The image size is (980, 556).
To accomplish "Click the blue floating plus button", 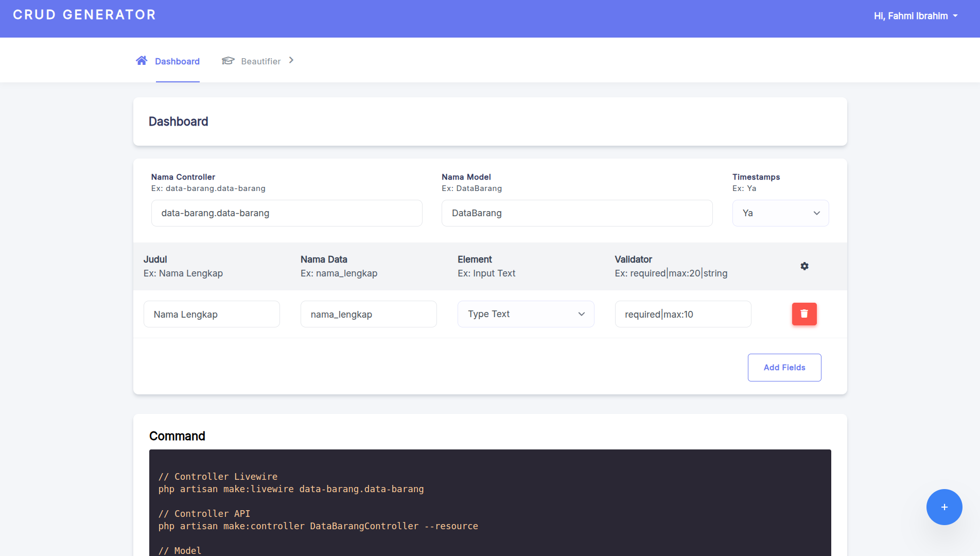I will point(944,507).
